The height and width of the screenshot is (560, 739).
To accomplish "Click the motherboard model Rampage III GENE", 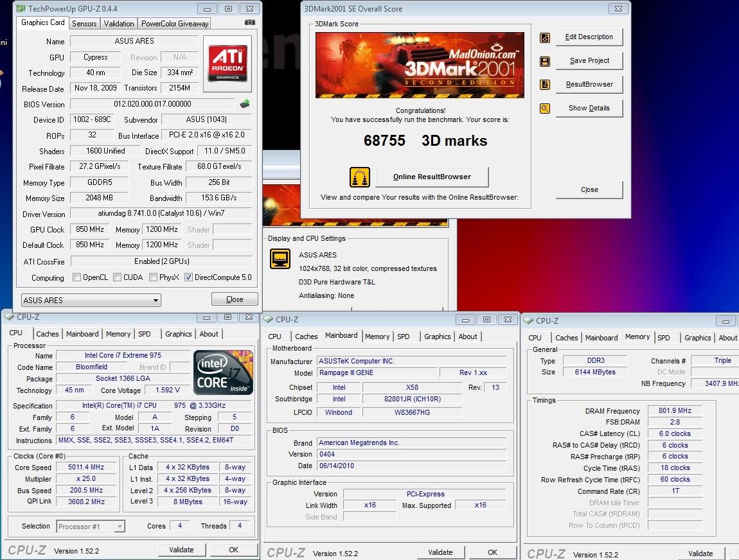I will (x=376, y=372).
